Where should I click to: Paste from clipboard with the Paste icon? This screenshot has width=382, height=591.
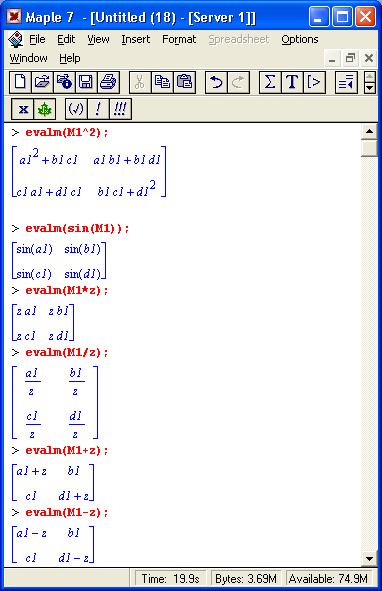pyautogui.click(x=184, y=82)
